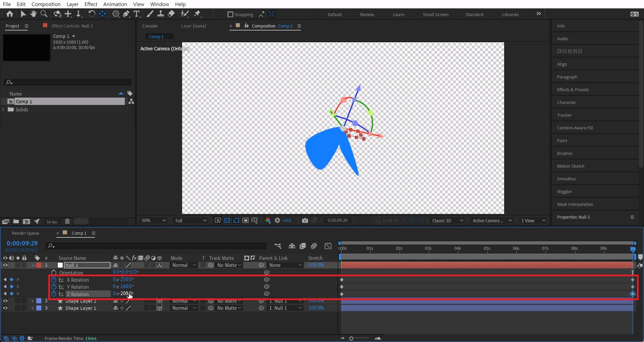The width and height of the screenshot is (644, 342).
Task: Hide Shape Layer 1 visibility eye
Action: [x=5, y=308]
